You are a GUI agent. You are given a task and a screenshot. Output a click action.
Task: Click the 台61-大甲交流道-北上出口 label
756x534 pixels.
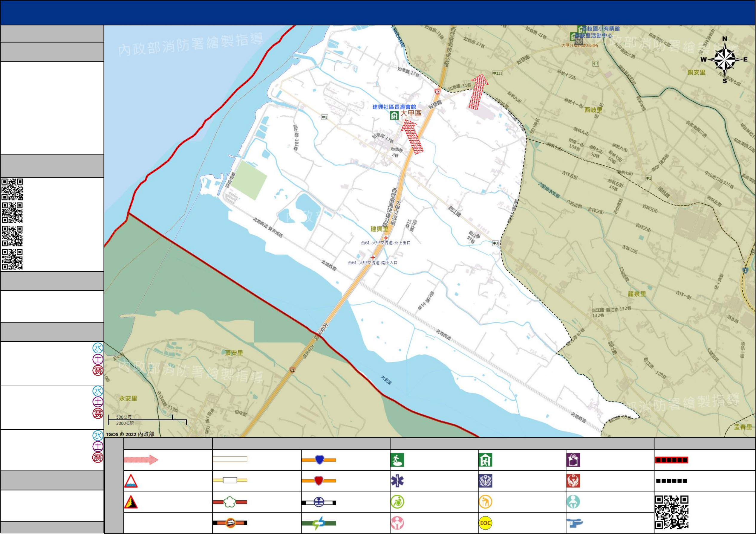(x=385, y=243)
